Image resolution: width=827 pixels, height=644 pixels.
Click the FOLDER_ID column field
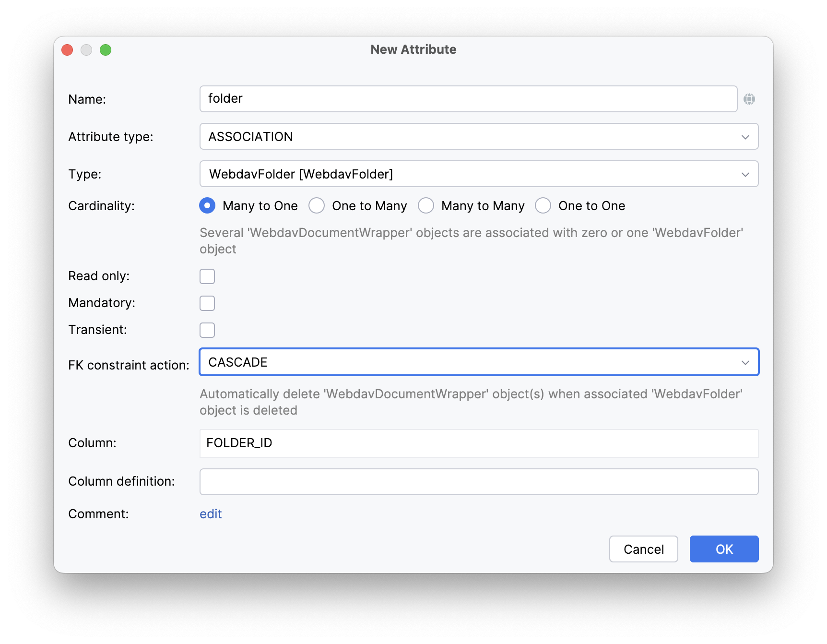[x=432, y=443]
